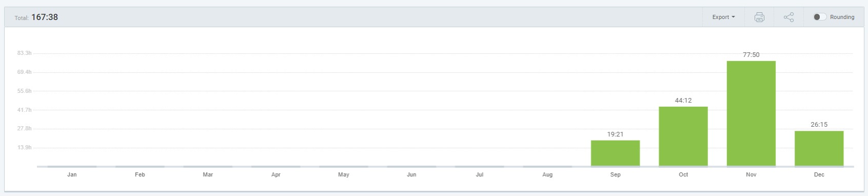This screenshot has height=196, width=868.
Task: Click the 26:15 value label
Action: coord(819,124)
